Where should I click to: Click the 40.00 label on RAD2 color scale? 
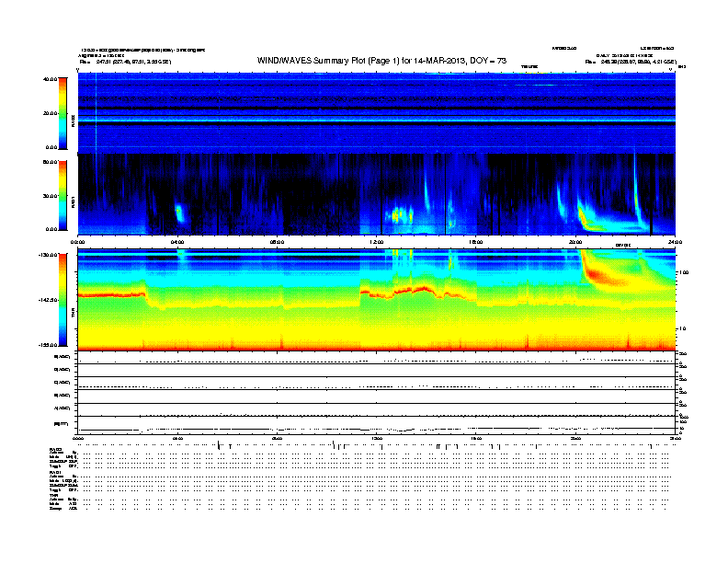coord(50,79)
